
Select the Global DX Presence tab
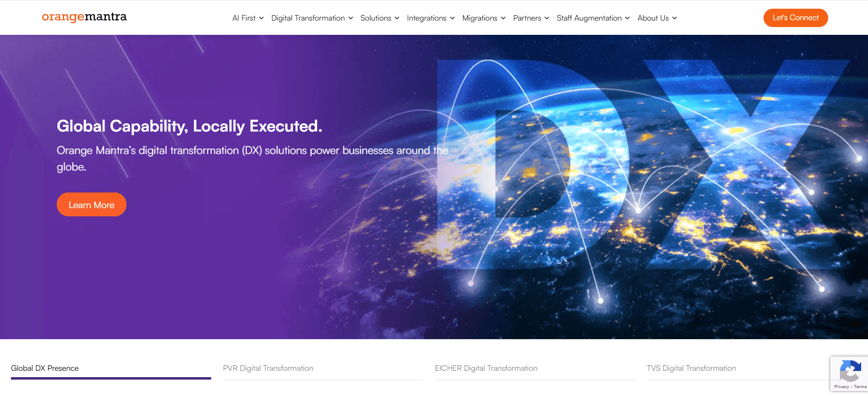45,368
